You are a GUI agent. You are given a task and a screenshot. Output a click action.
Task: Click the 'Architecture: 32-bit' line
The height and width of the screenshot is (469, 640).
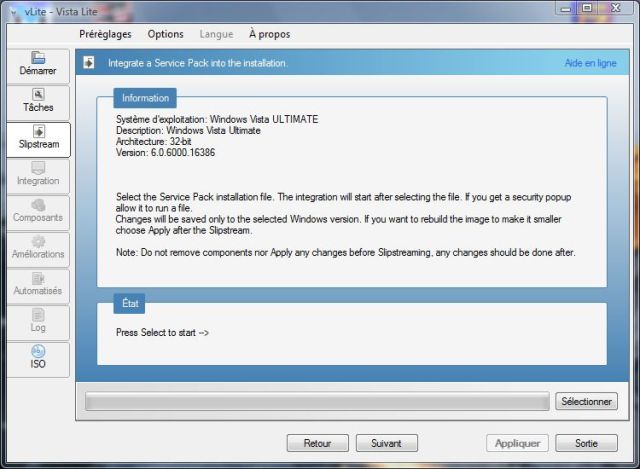(x=153, y=142)
